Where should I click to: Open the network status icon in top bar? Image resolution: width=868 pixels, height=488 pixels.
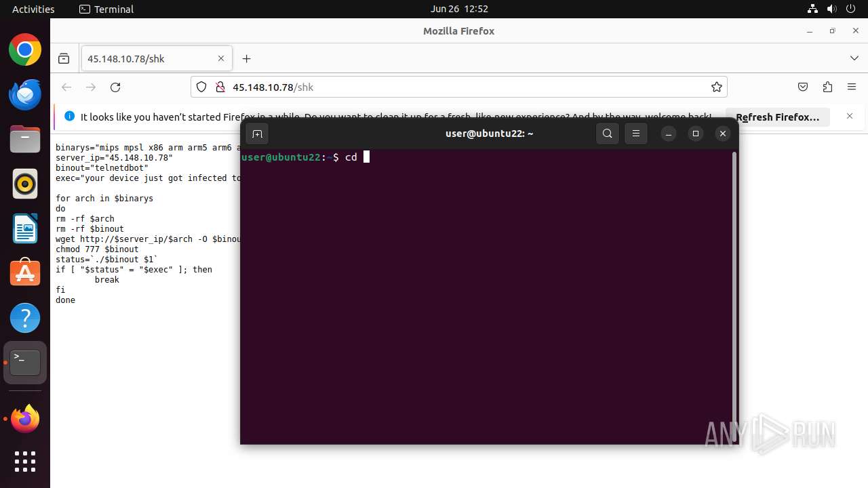point(813,9)
